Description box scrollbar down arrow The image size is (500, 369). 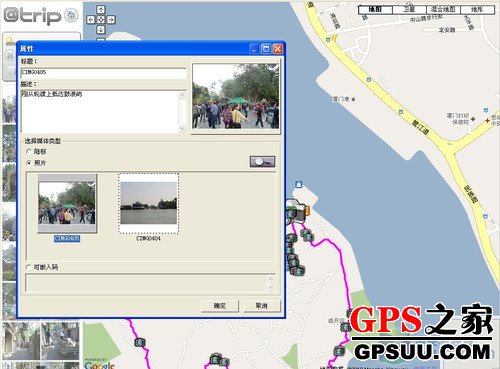point(182,128)
